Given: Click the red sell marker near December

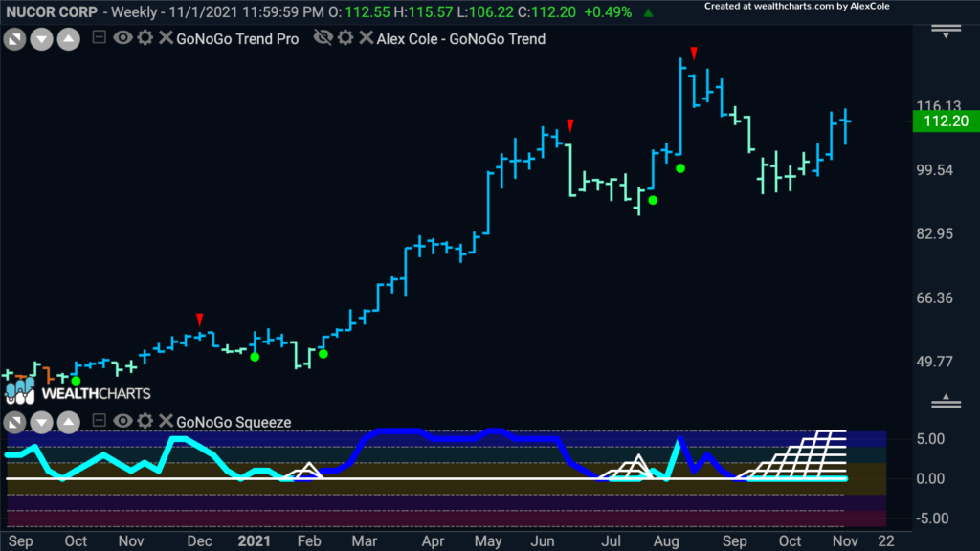Looking at the screenshot, I should coord(199,320).
